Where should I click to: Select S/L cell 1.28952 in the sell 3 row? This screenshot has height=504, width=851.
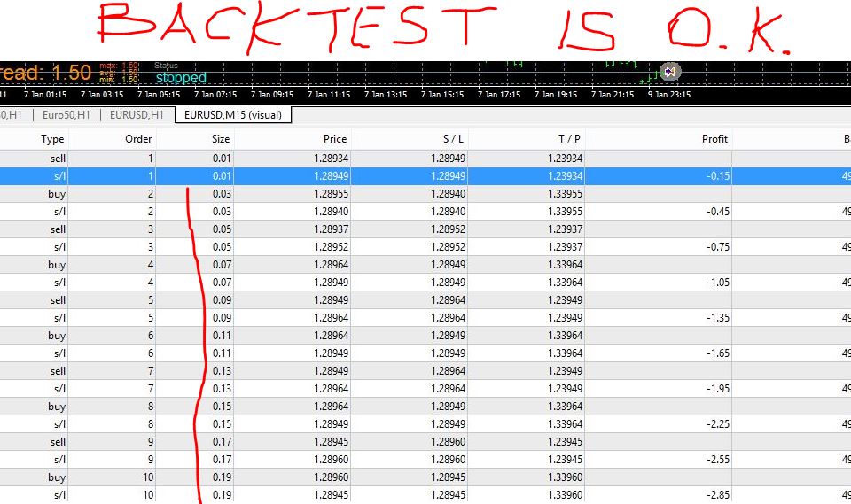[x=449, y=229]
